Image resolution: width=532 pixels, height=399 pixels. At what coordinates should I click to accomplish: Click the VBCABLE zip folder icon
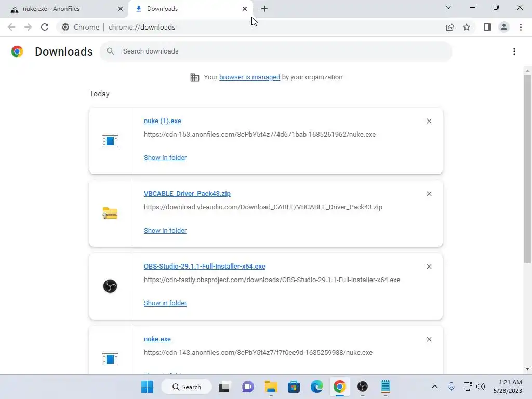[x=110, y=214]
